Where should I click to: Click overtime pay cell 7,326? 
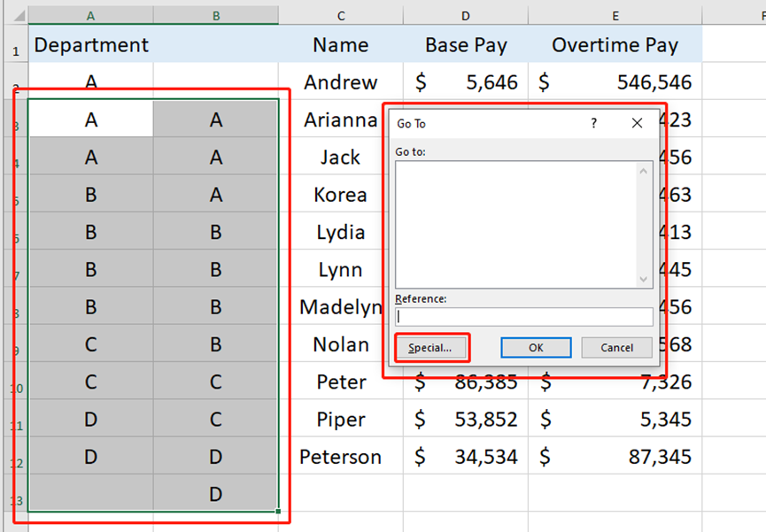615,383
